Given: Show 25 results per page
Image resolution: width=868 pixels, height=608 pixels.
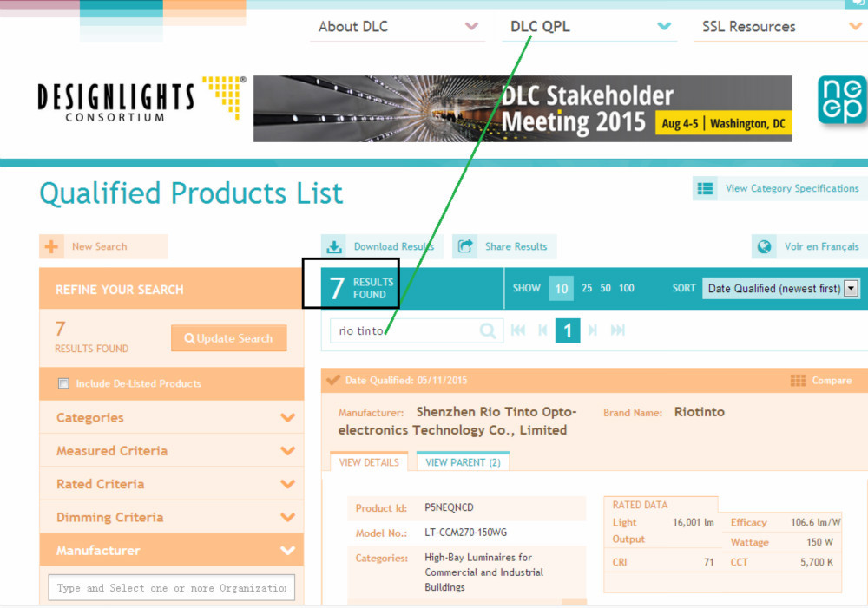Looking at the screenshot, I should (587, 288).
